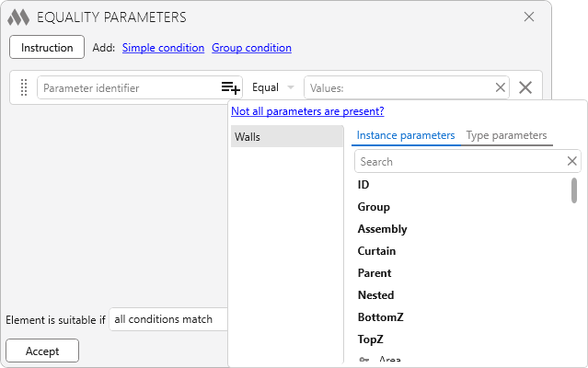Add a Simple condition

163,48
